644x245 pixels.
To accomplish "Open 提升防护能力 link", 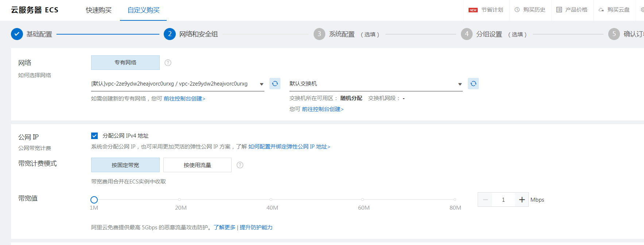I will tap(256, 228).
